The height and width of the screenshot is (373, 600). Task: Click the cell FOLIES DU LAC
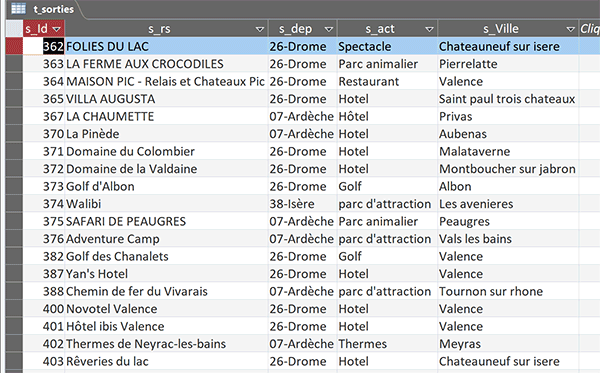[x=166, y=46]
